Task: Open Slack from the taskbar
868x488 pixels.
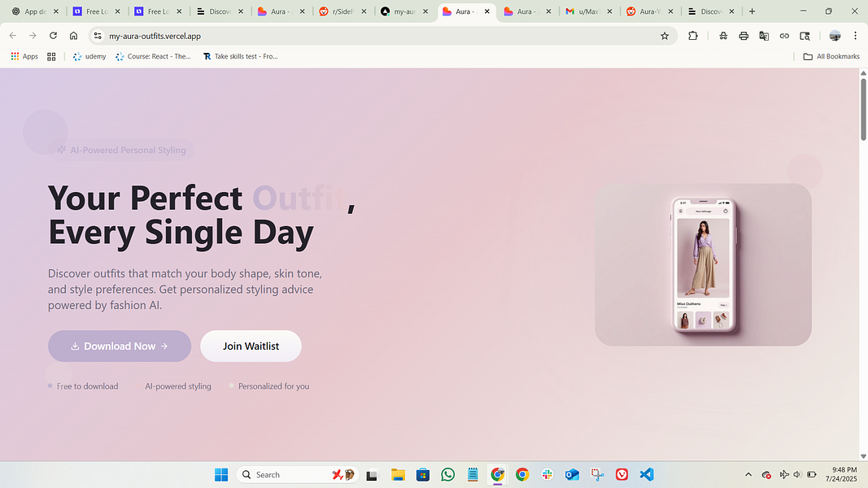Action: [x=547, y=474]
